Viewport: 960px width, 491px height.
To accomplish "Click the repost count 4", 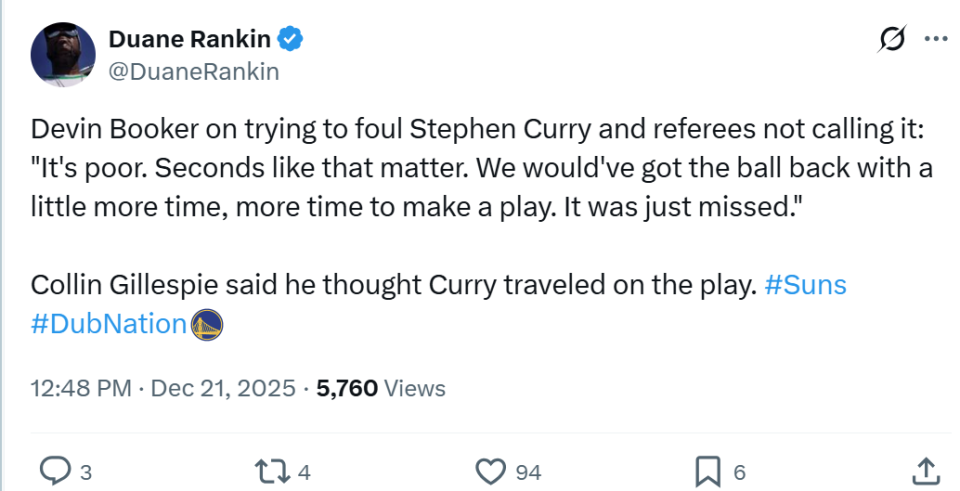I will tap(303, 470).
